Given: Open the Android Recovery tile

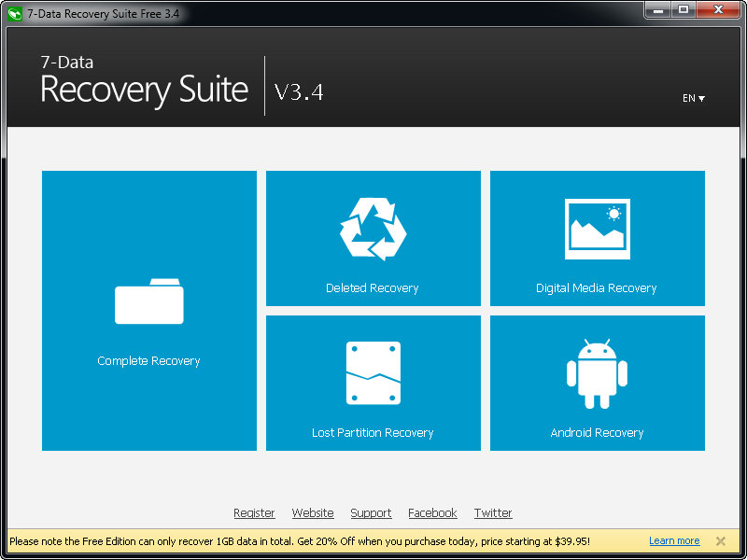Looking at the screenshot, I should click(597, 383).
